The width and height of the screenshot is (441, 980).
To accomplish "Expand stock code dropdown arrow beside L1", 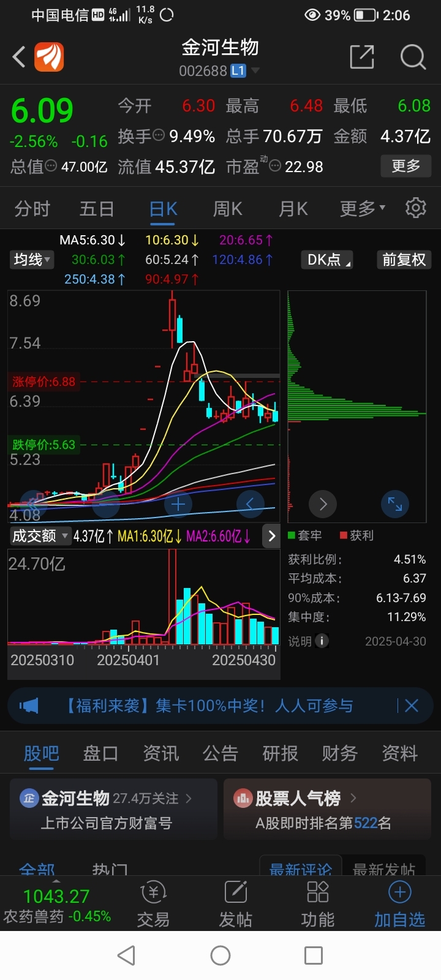I will tap(255, 71).
